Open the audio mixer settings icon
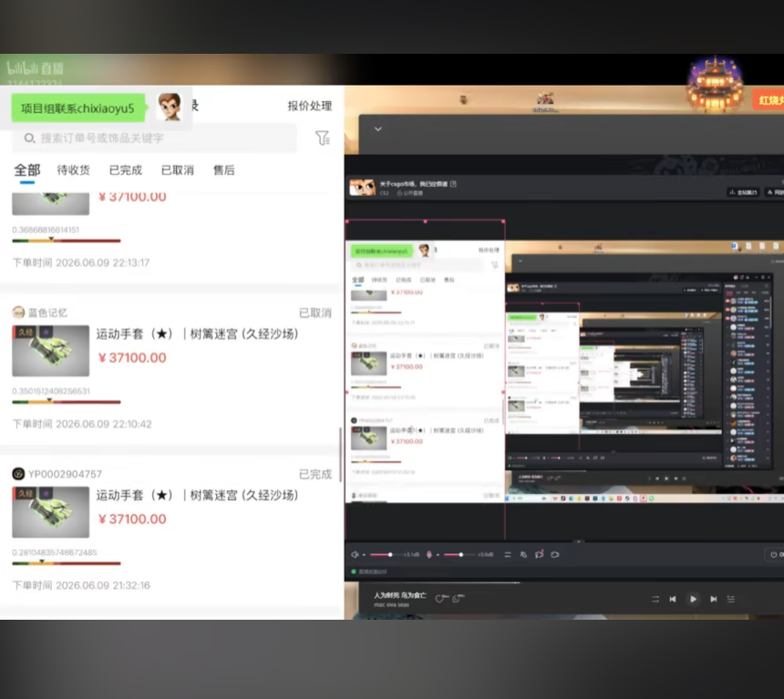 pos(508,554)
